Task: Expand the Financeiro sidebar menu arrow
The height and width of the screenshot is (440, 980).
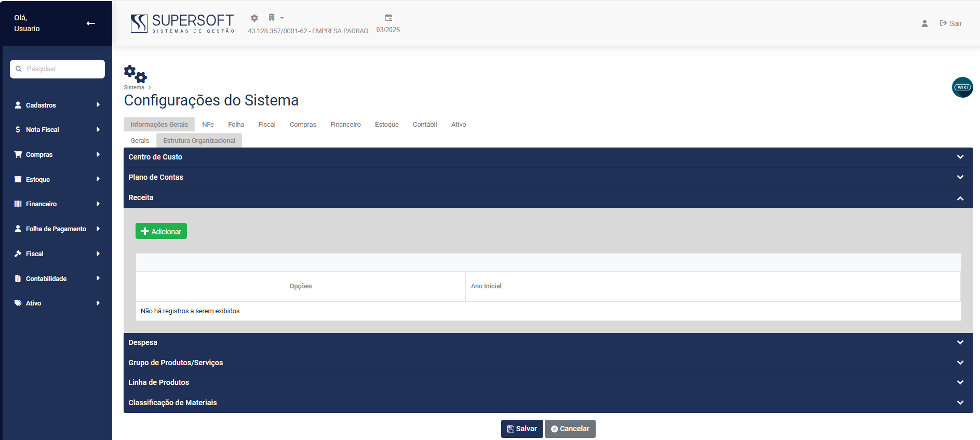Action: point(98,204)
